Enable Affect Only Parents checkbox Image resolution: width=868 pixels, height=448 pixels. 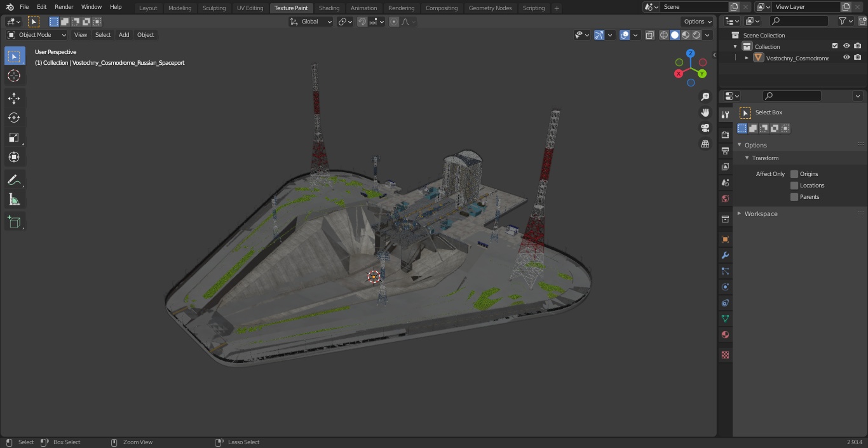pos(794,196)
